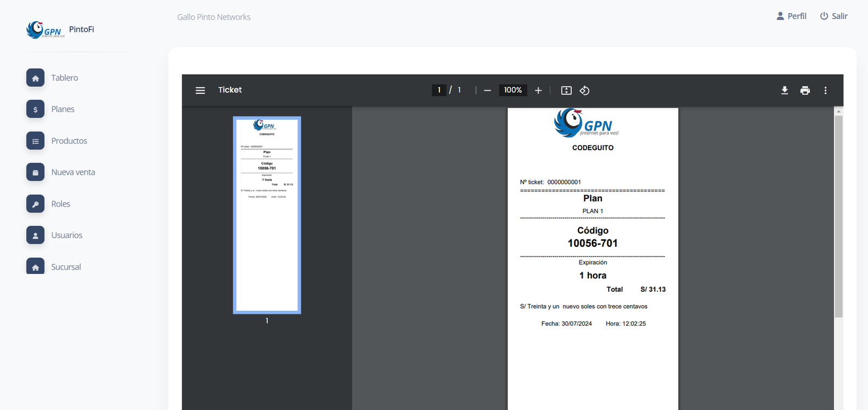Rotate the ticket document counterclockwise

584,91
